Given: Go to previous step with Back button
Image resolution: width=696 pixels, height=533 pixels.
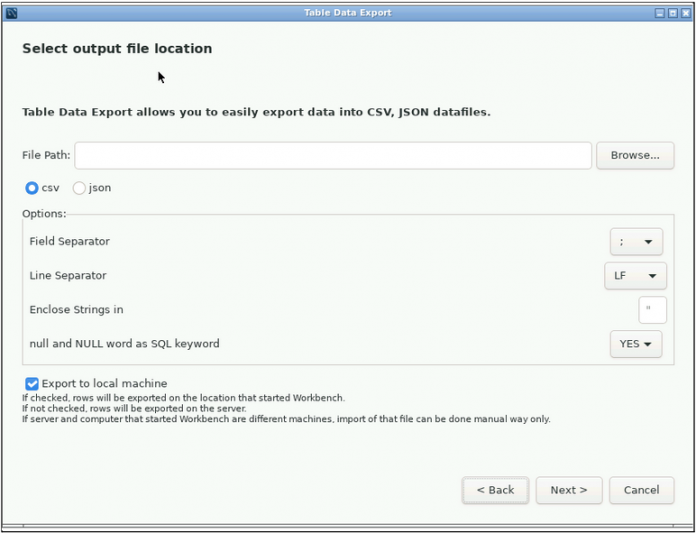Looking at the screenshot, I should point(495,490).
